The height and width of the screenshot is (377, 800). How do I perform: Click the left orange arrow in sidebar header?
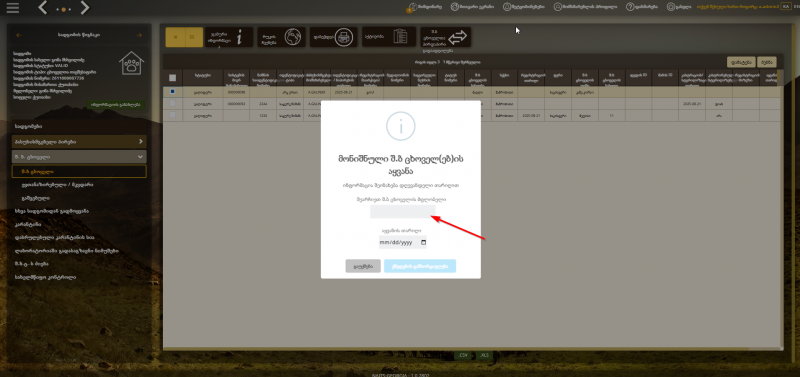coord(19,35)
